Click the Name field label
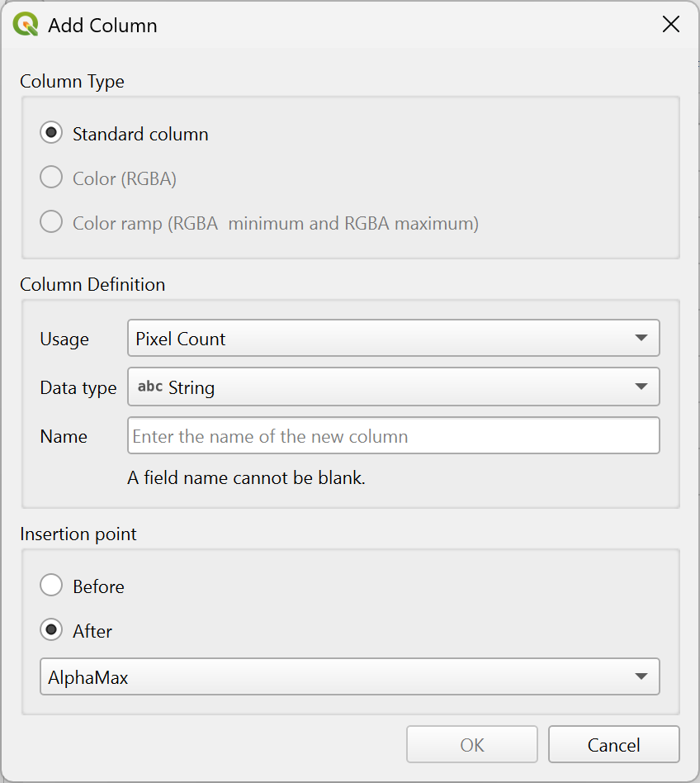Screen dimensions: 700x783 click(x=64, y=437)
